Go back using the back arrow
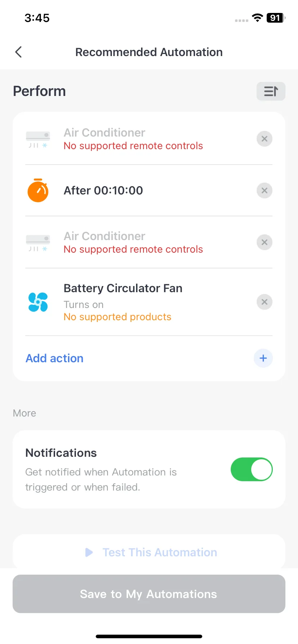The image size is (298, 644). coord(19,52)
